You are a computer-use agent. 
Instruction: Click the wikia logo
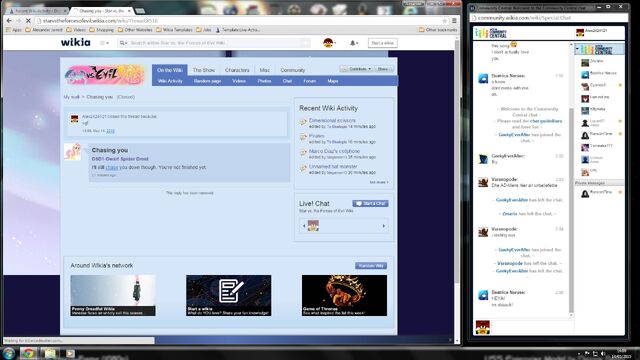[x=76, y=42]
